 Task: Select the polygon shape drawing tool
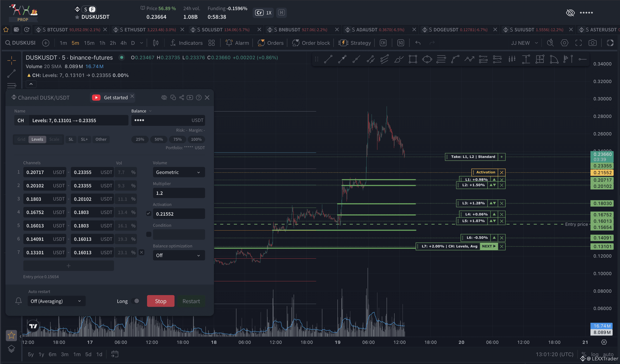coord(427,59)
